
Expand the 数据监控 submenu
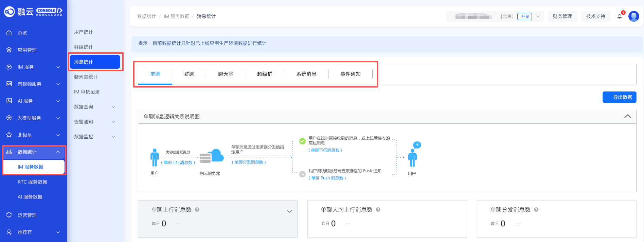click(x=113, y=137)
